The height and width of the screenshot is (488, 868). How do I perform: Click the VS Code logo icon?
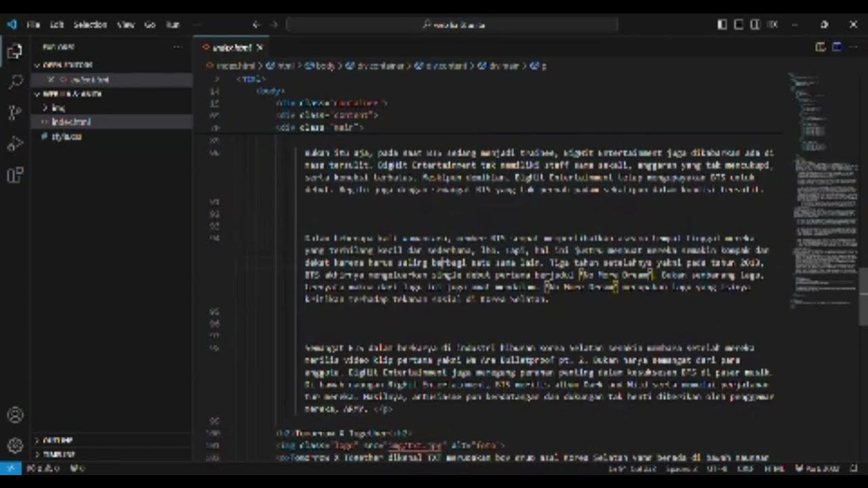pos(12,24)
